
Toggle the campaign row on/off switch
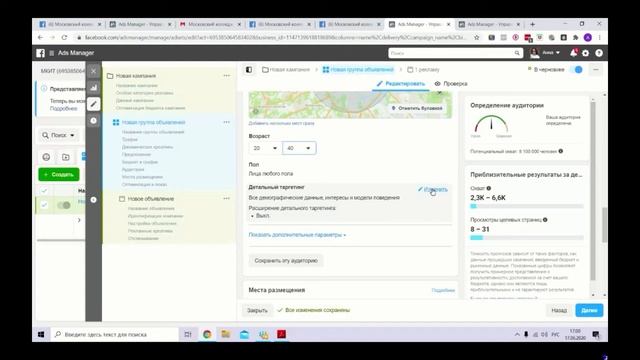64,205
